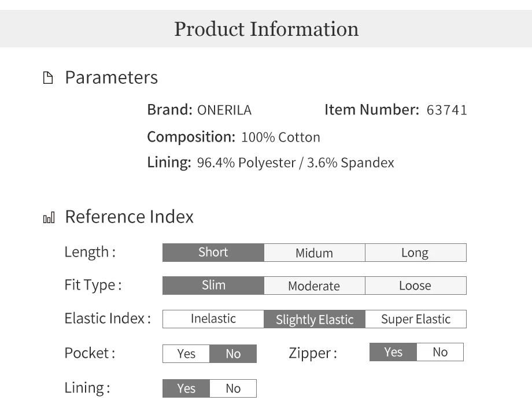Set Pocket to No

pos(233,354)
